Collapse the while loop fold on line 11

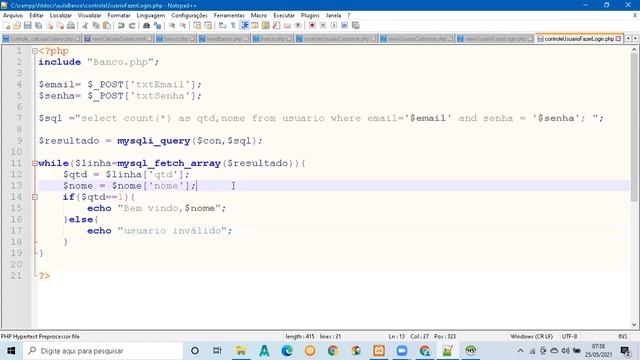[x=35, y=163]
